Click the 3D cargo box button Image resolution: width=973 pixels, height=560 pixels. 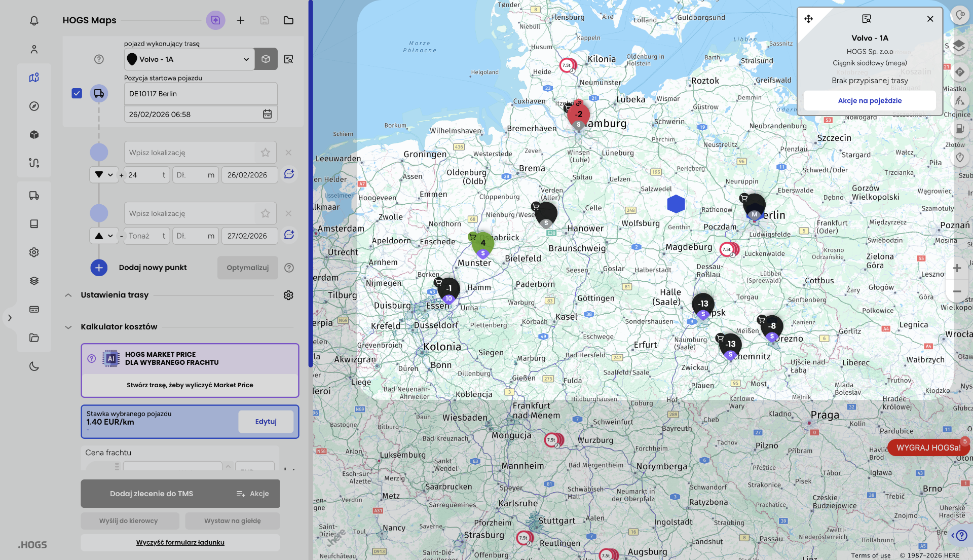click(266, 59)
